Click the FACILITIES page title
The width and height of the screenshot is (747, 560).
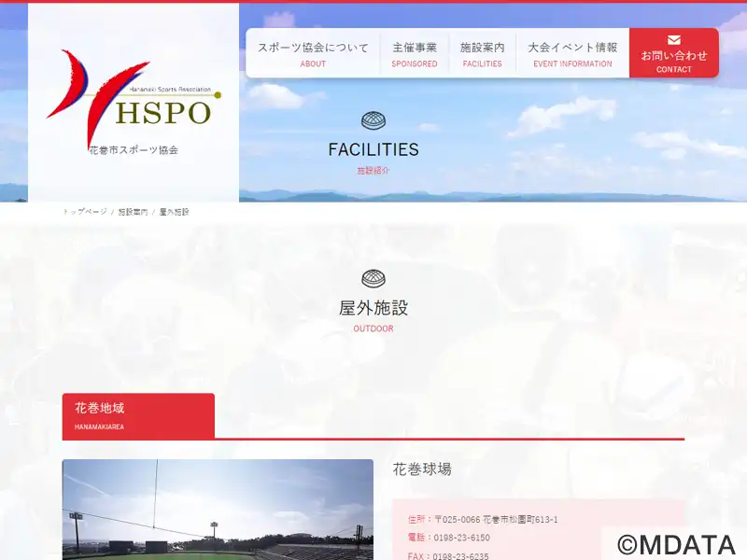[x=373, y=149]
